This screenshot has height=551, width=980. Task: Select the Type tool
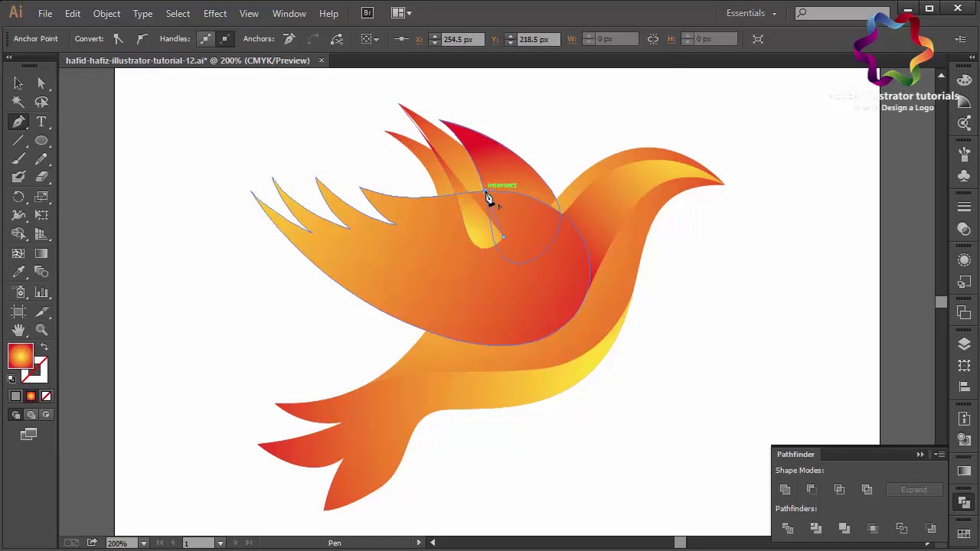41,122
